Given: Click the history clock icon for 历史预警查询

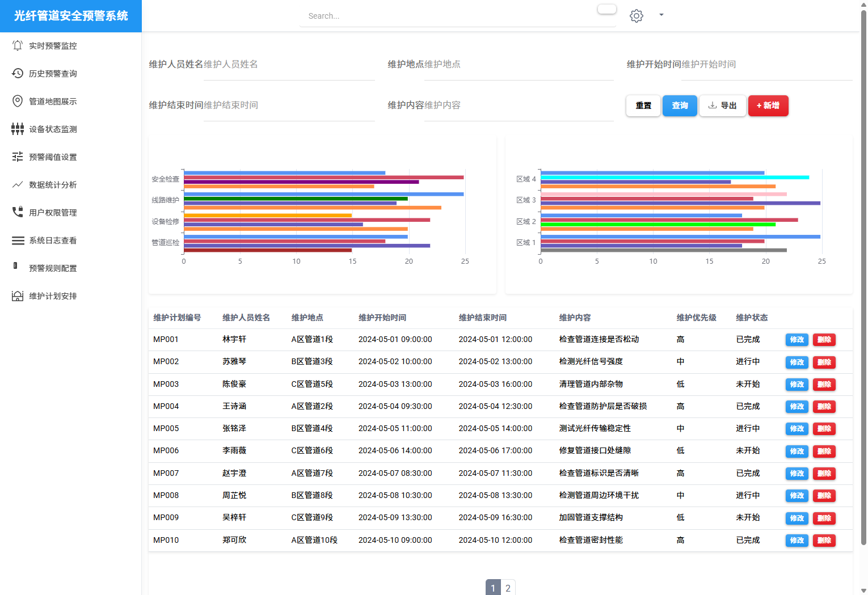Looking at the screenshot, I should point(18,73).
